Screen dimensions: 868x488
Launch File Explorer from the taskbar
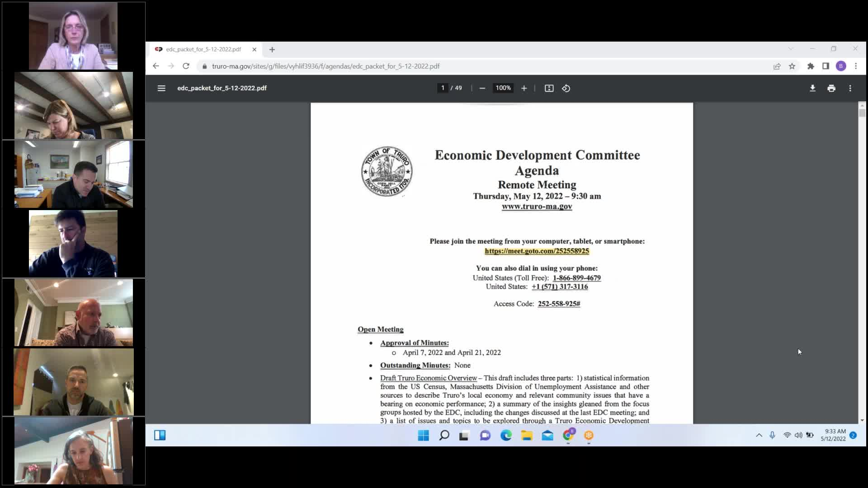pos(527,435)
